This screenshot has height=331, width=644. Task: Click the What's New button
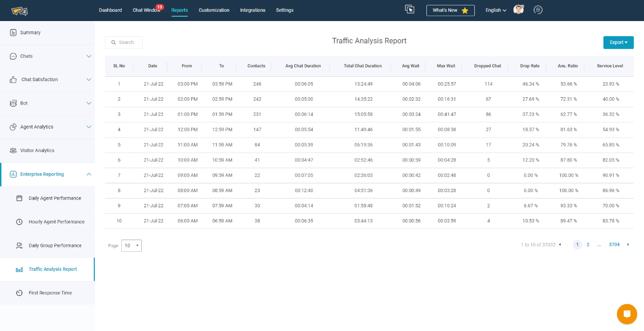click(x=450, y=10)
